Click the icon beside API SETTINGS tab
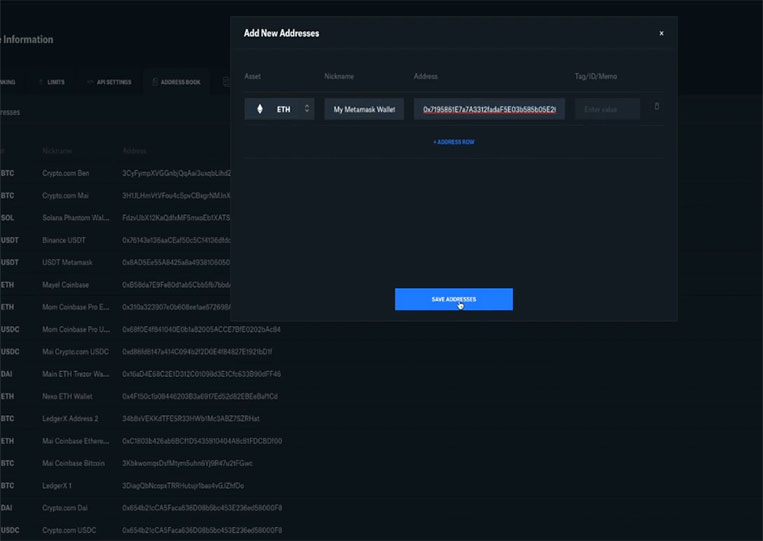Viewport: 763px width, 541px height. pos(90,82)
